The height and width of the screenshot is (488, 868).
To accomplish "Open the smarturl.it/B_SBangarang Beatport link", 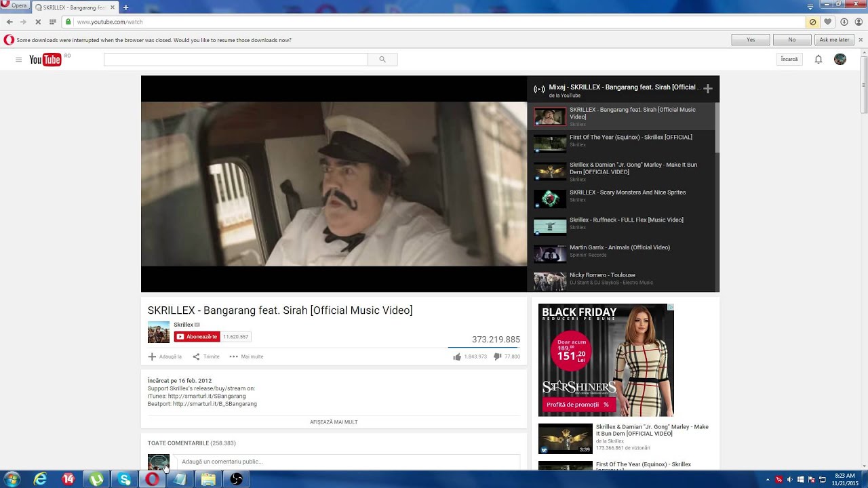I will [x=215, y=404].
